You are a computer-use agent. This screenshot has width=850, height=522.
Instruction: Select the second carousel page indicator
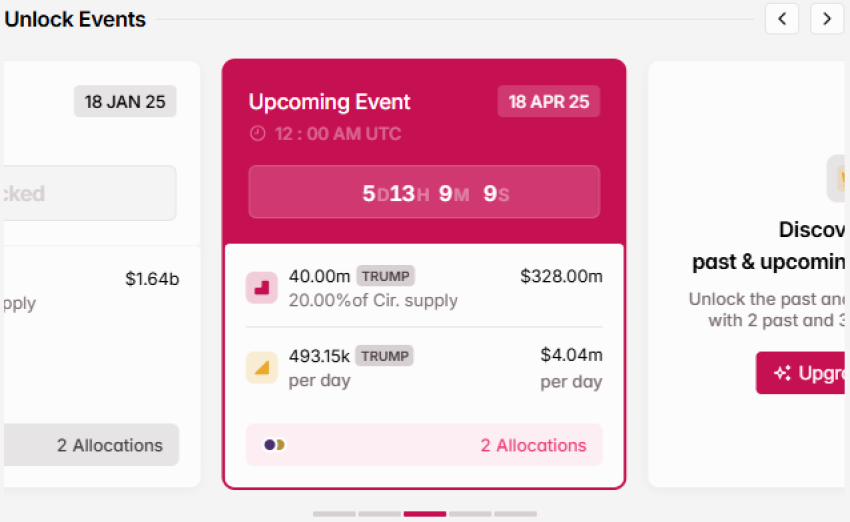[379, 513]
